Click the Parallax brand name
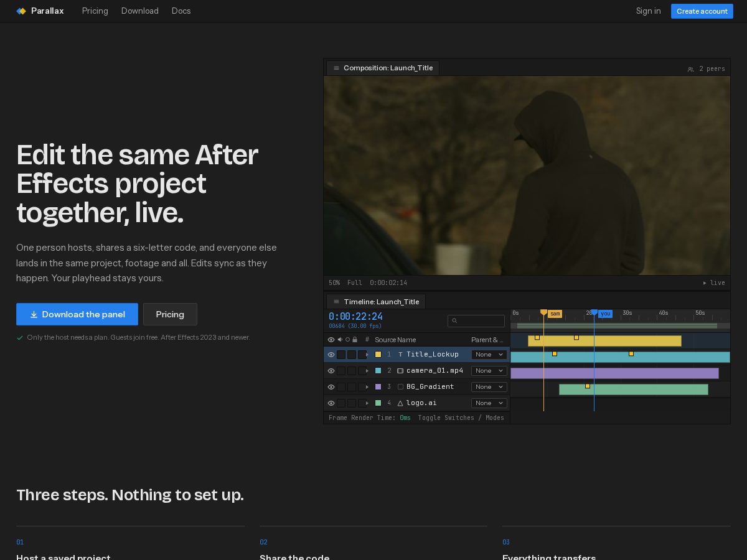The image size is (747, 560). pos(47,11)
